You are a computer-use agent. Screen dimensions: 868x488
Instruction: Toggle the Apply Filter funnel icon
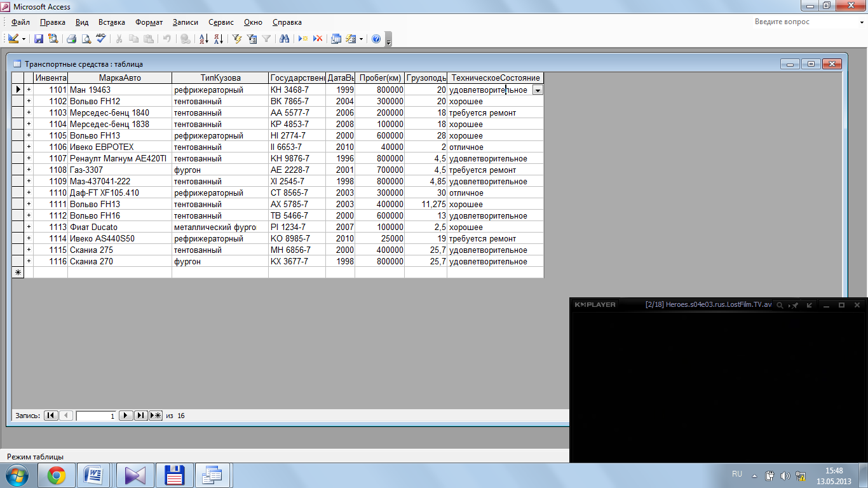tap(266, 39)
